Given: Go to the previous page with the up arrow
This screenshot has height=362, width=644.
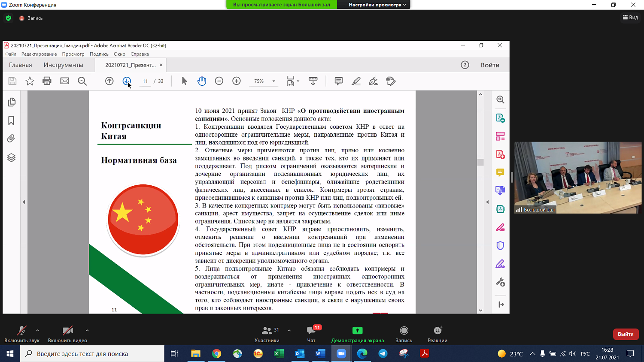Looking at the screenshot, I should (x=109, y=81).
